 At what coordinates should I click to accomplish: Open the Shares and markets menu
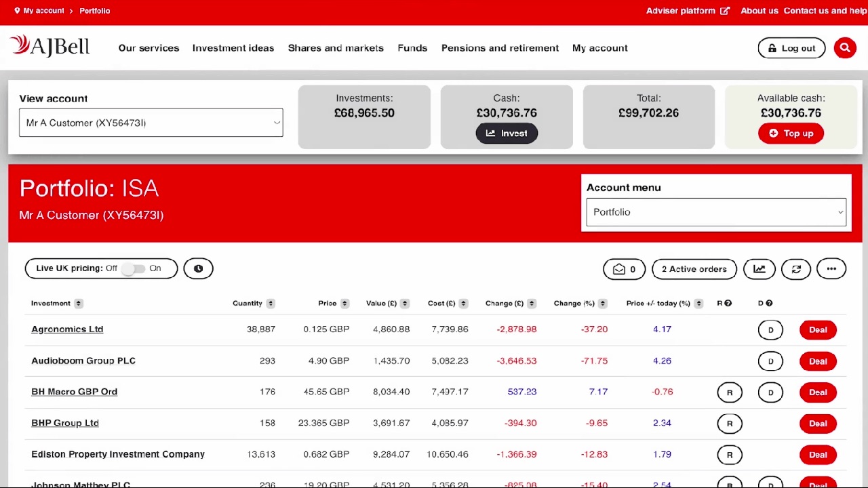point(336,48)
